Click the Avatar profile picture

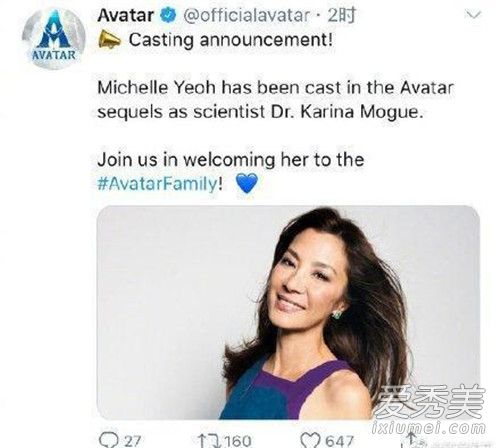(x=54, y=39)
